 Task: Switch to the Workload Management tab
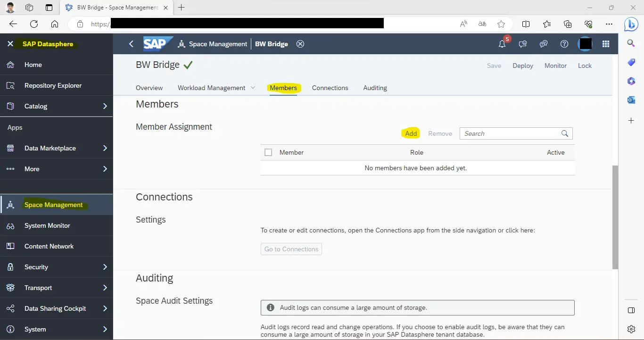[x=211, y=88]
